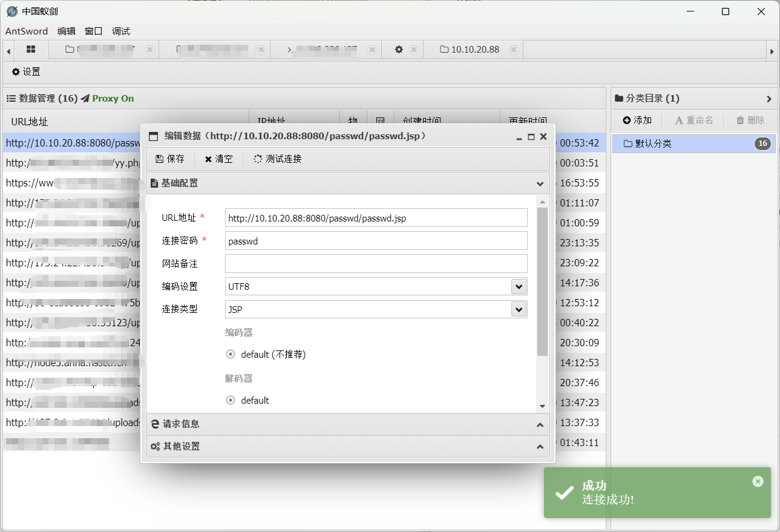Run 测试连接 to test the connection
780x532 pixels.
coord(278,159)
